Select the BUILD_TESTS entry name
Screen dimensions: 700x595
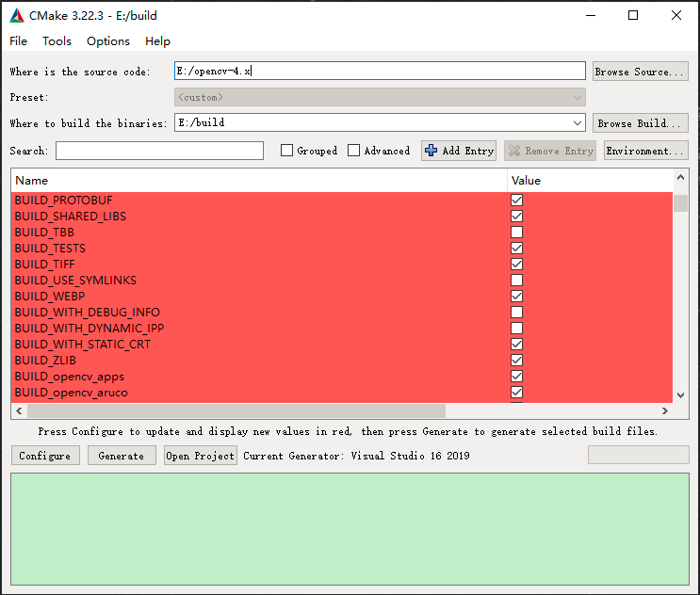(50, 249)
